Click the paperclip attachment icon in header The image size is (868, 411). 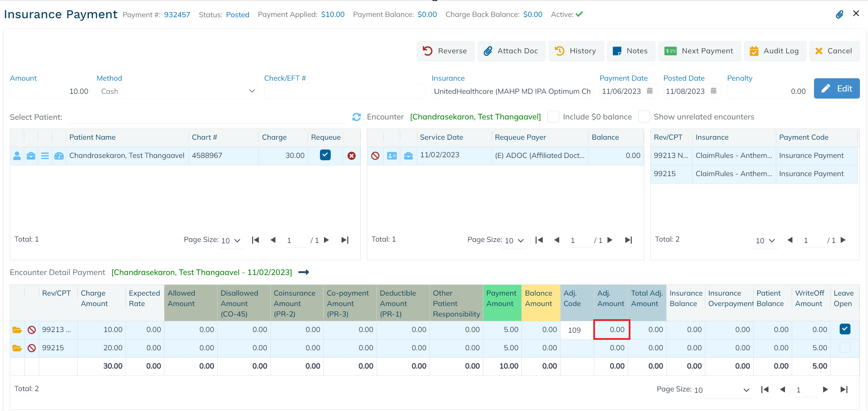pos(839,14)
